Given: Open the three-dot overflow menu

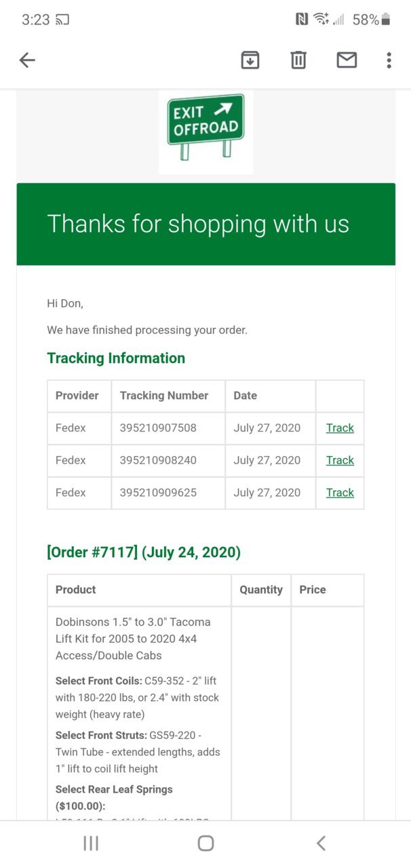Looking at the screenshot, I should coord(389,60).
